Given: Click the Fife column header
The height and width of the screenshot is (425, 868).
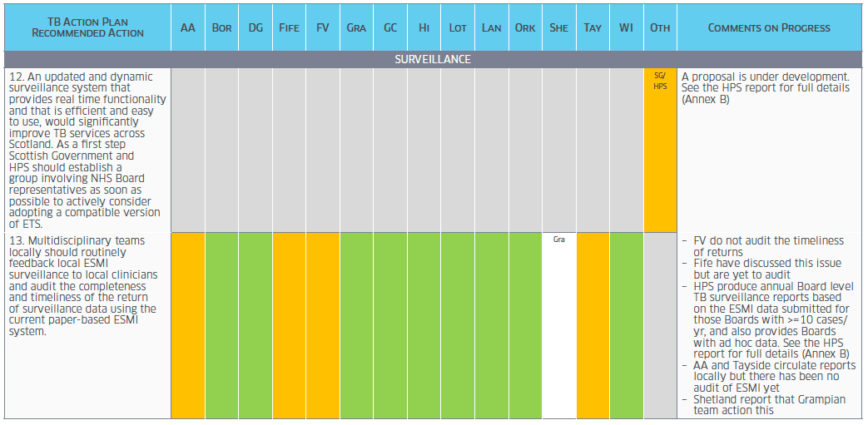Looking at the screenshot, I should point(289,27).
